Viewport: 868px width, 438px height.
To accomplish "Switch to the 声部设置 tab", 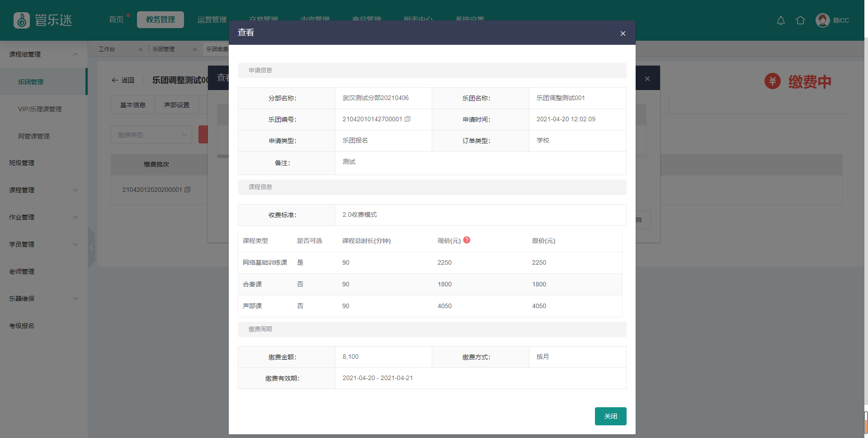I will point(177,105).
